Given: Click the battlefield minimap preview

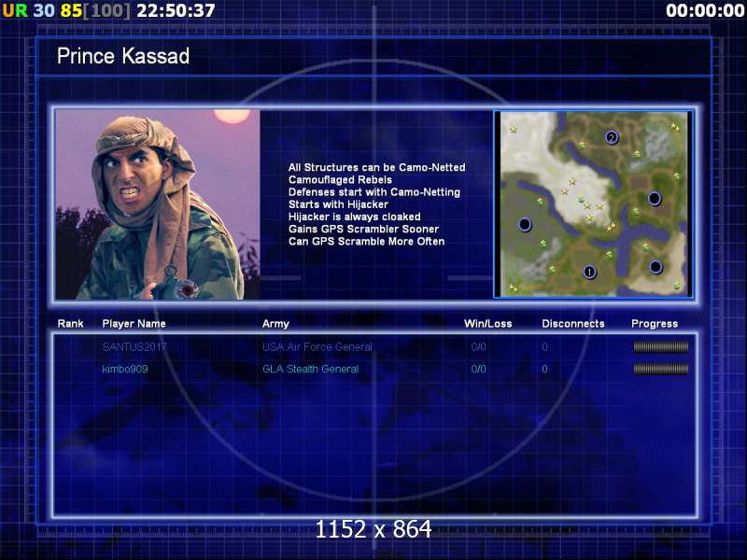Looking at the screenshot, I should click(593, 204).
